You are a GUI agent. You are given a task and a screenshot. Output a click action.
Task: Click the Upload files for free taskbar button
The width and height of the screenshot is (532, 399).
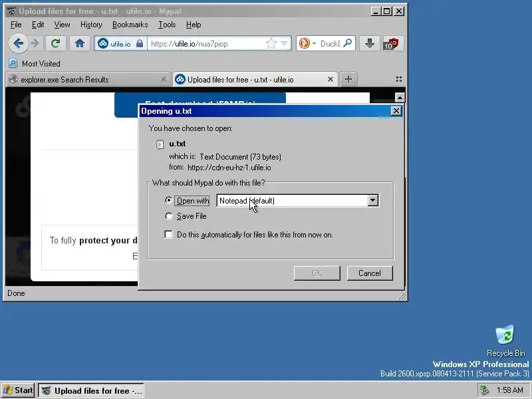pyautogui.click(x=91, y=390)
